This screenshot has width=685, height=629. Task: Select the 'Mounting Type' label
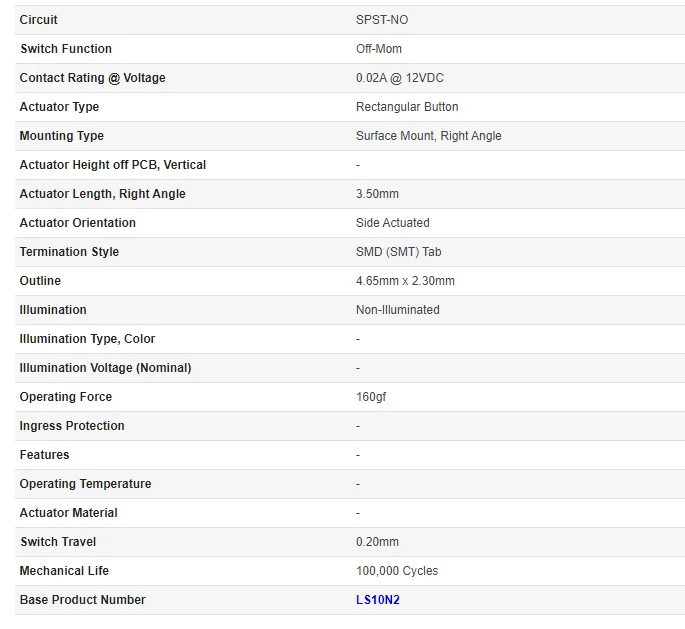tap(62, 136)
